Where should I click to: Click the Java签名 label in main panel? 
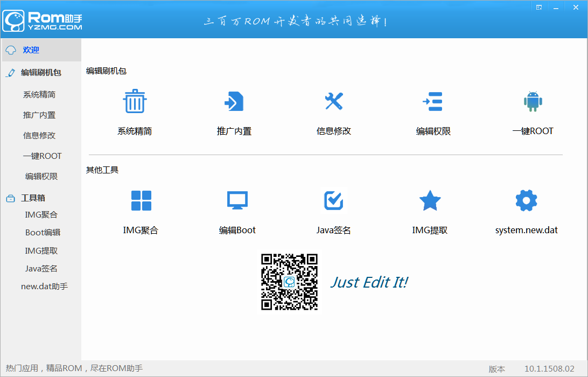[x=333, y=231]
